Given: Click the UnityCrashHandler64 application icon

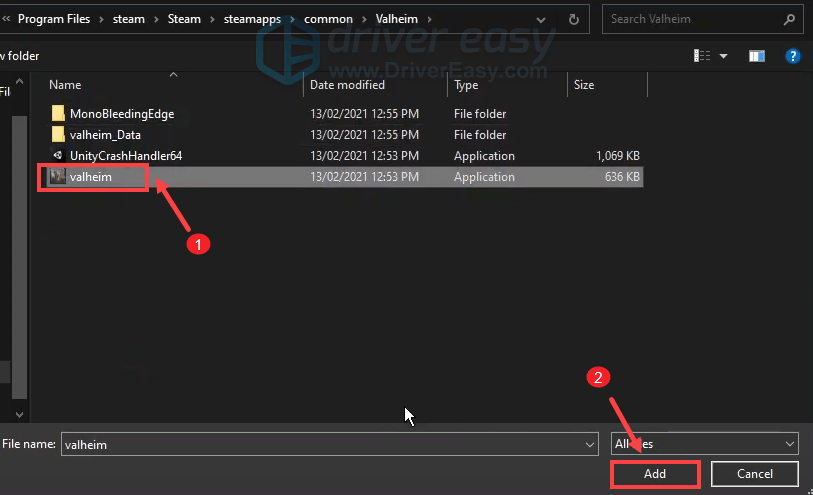Looking at the screenshot, I should tap(58, 155).
